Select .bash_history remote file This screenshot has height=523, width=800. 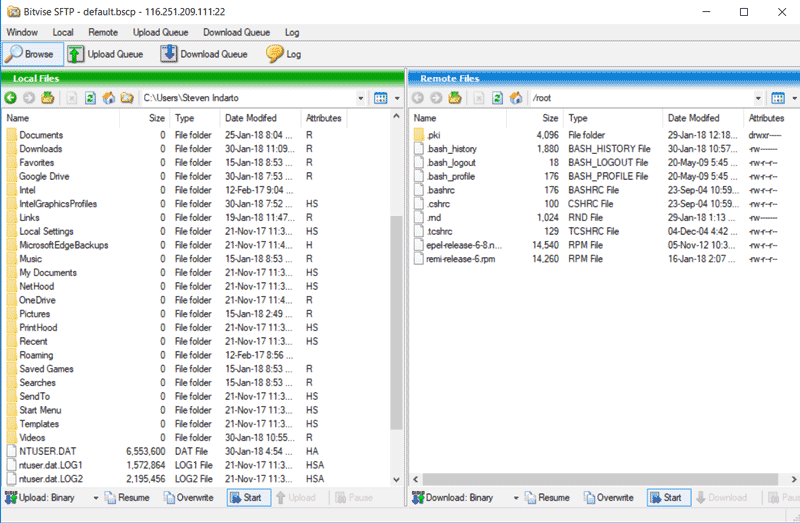[x=452, y=149]
